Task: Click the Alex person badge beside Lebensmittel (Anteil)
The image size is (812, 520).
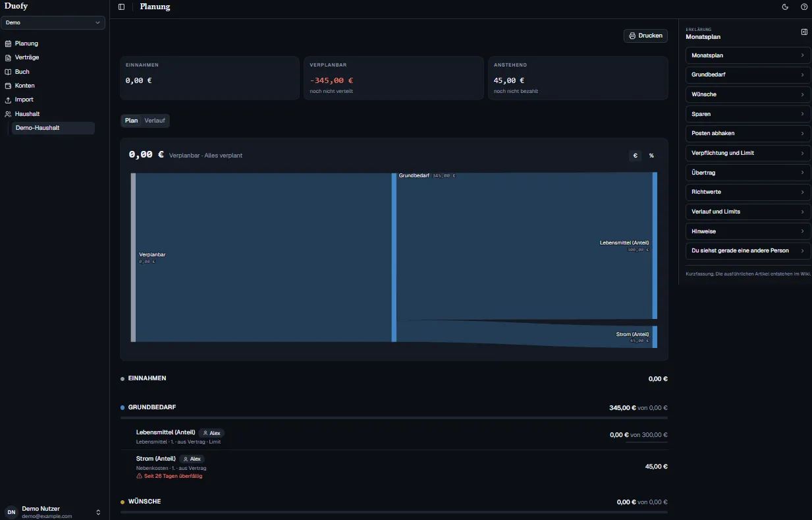Action: click(211, 433)
